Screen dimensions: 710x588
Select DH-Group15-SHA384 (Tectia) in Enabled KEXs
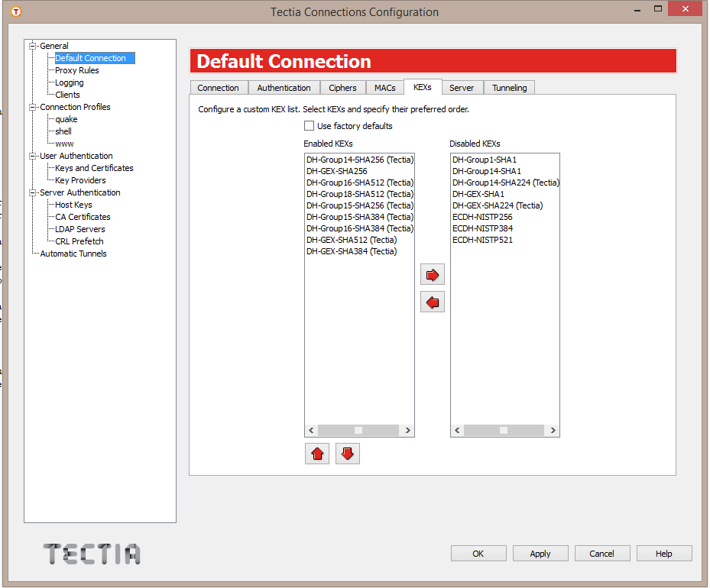click(359, 217)
